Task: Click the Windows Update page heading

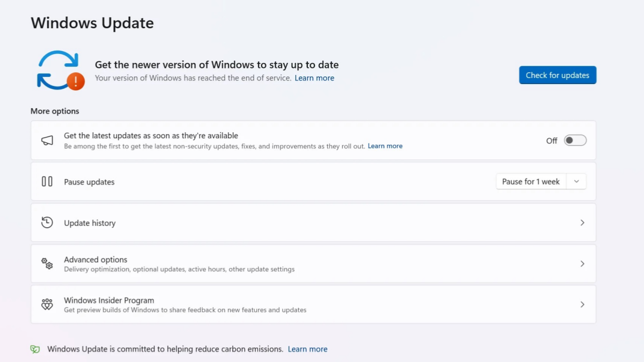Action: (92, 23)
